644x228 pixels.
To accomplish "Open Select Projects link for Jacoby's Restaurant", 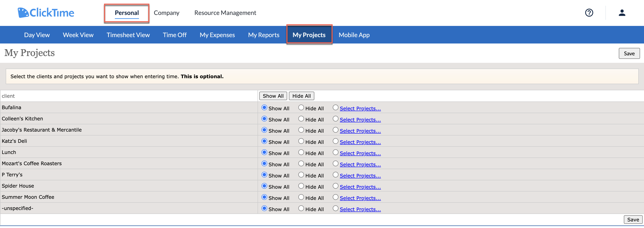I will click(360, 131).
